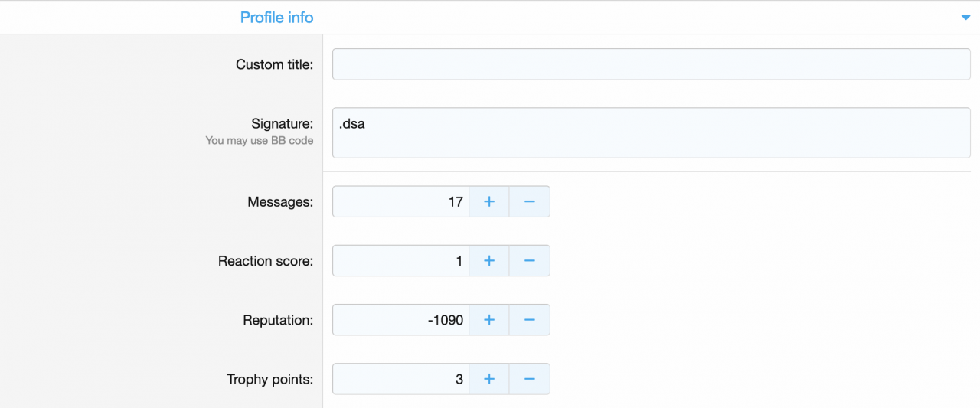Collapse the Profile info section arrow
This screenshot has width=980, height=408.
[965, 18]
